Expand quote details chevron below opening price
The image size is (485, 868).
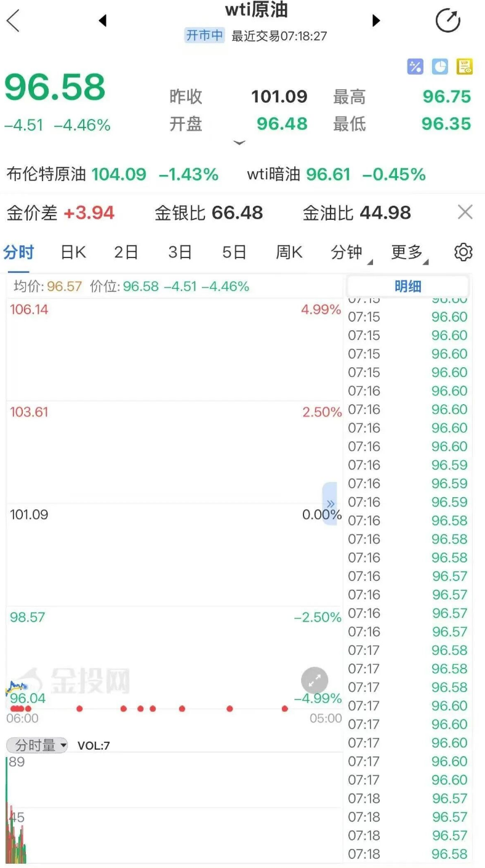239,143
